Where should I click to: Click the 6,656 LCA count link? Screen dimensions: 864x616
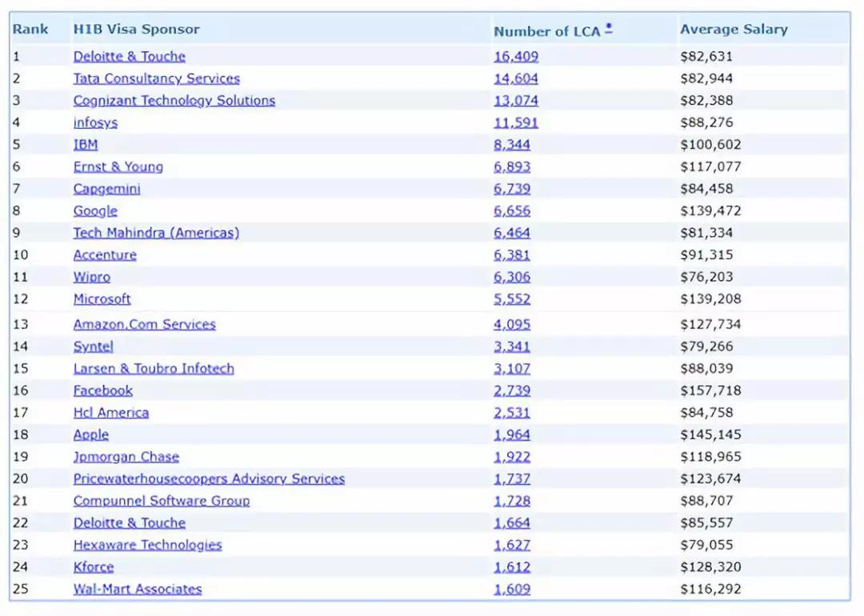512,211
